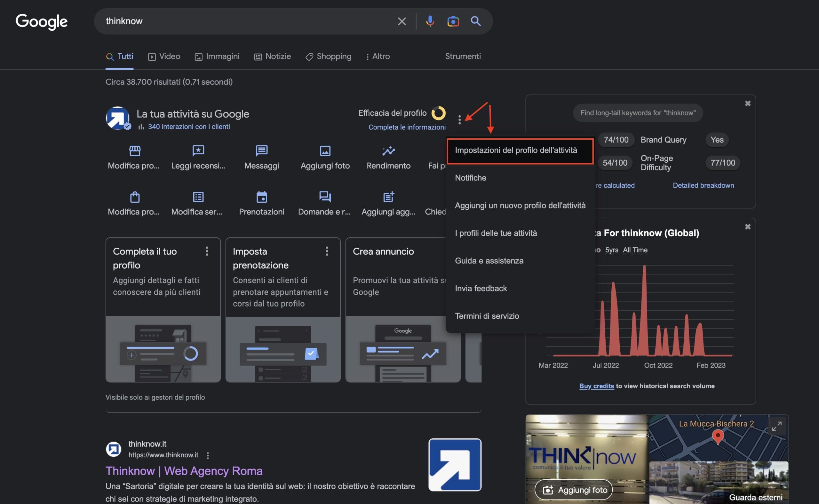Click the profile strength donut chart

[439, 113]
